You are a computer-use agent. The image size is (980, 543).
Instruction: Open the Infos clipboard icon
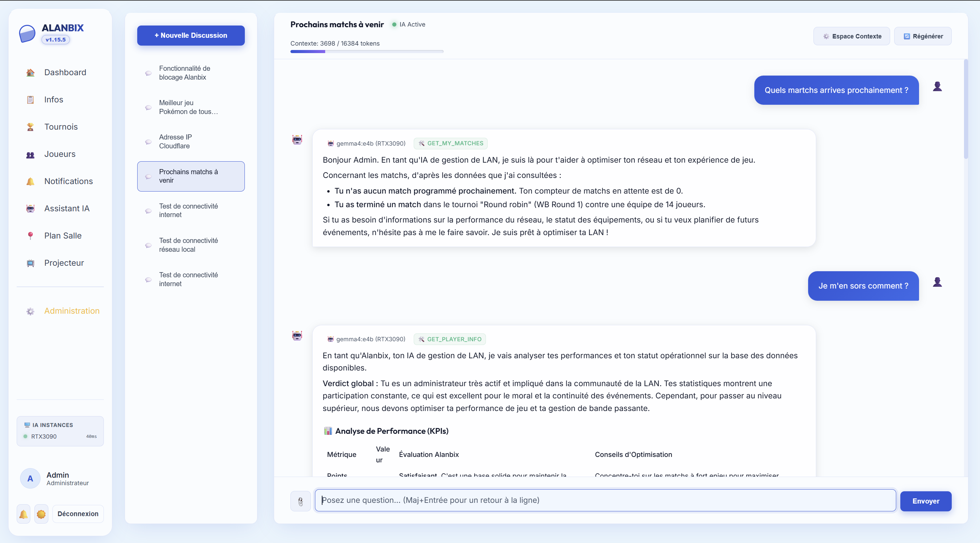(x=30, y=100)
